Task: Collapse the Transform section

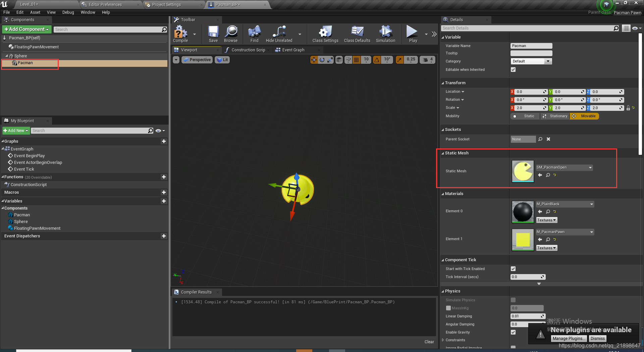Action: pyautogui.click(x=443, y=83)
